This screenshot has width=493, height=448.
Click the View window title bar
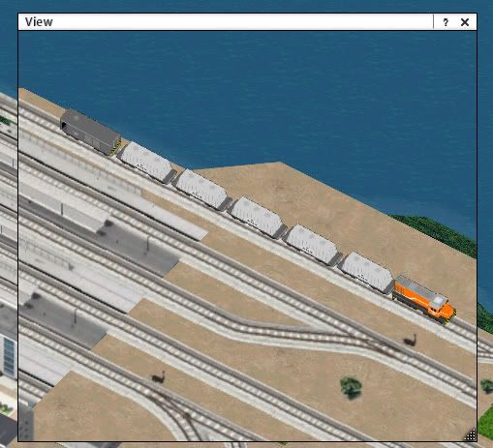click(226, 22)
